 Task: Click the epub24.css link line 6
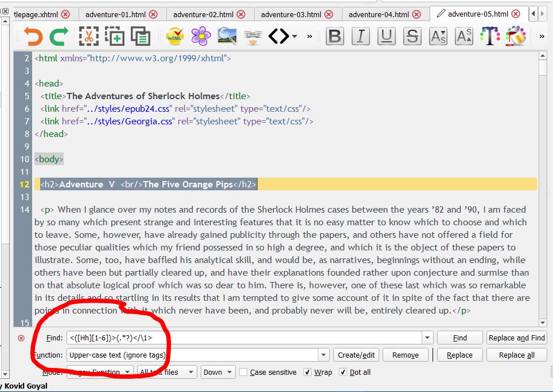176,109
